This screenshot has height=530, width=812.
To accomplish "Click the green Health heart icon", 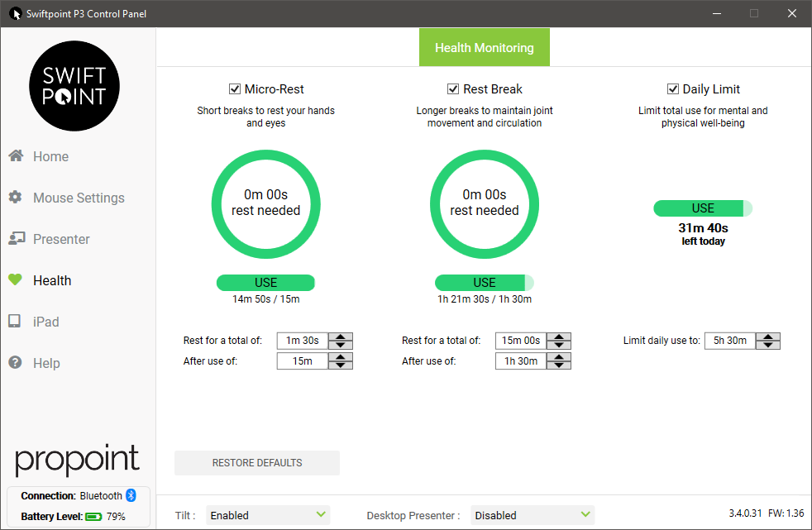I will pos(15,279).
